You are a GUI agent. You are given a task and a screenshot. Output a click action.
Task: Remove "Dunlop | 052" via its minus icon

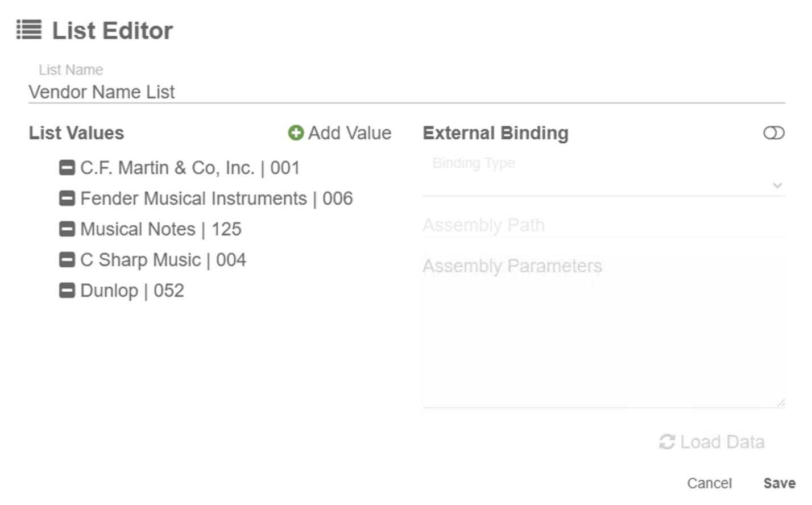[68, 290]
